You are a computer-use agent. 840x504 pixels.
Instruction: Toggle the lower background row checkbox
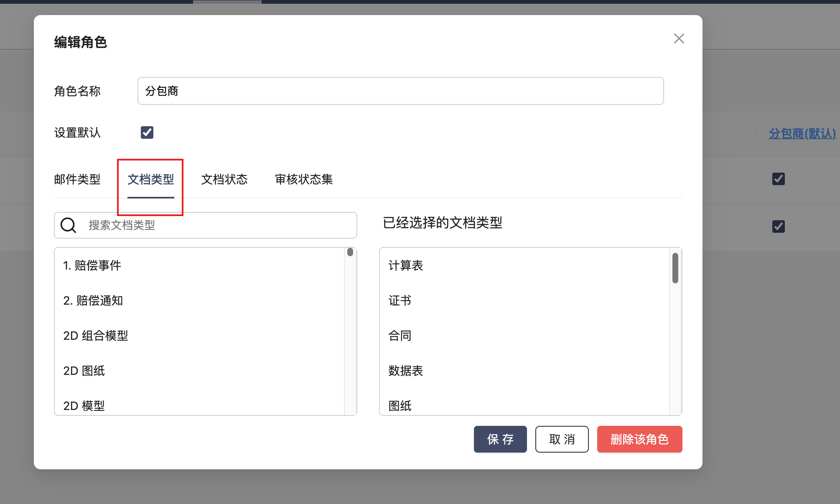(778, 227)
